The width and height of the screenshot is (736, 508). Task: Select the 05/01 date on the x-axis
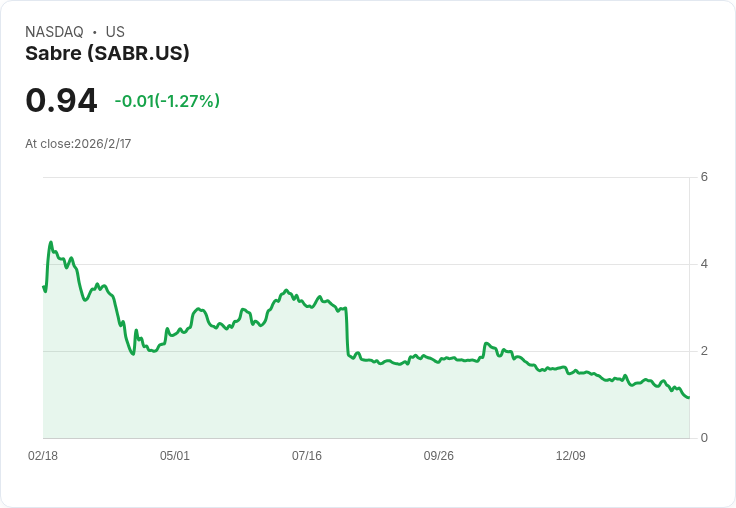pos(175,456)
